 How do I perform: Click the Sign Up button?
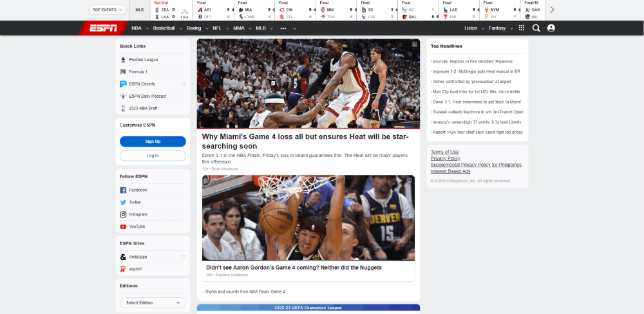click(153, 141)
